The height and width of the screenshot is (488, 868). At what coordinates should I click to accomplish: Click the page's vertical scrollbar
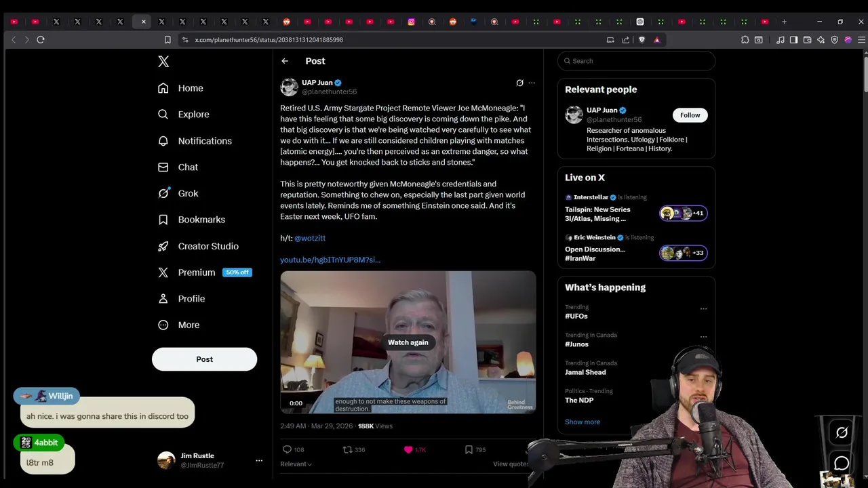tap(865, 75)
